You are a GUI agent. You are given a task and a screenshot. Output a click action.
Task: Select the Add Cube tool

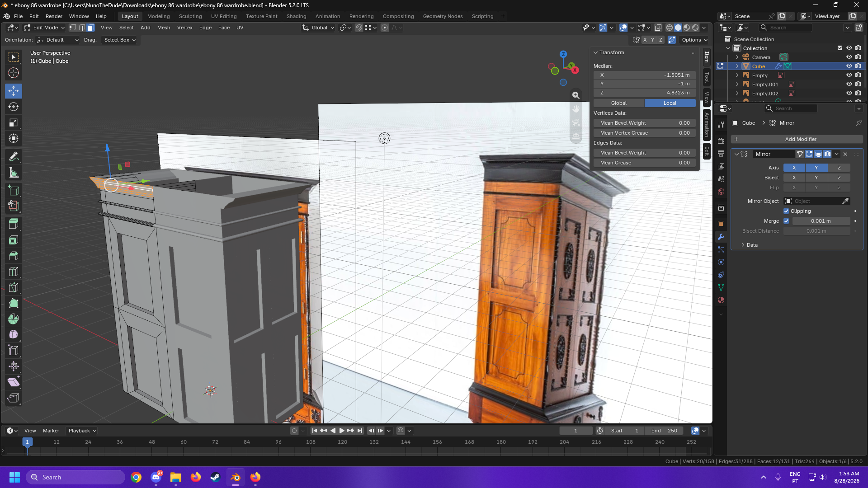(14, 190)
